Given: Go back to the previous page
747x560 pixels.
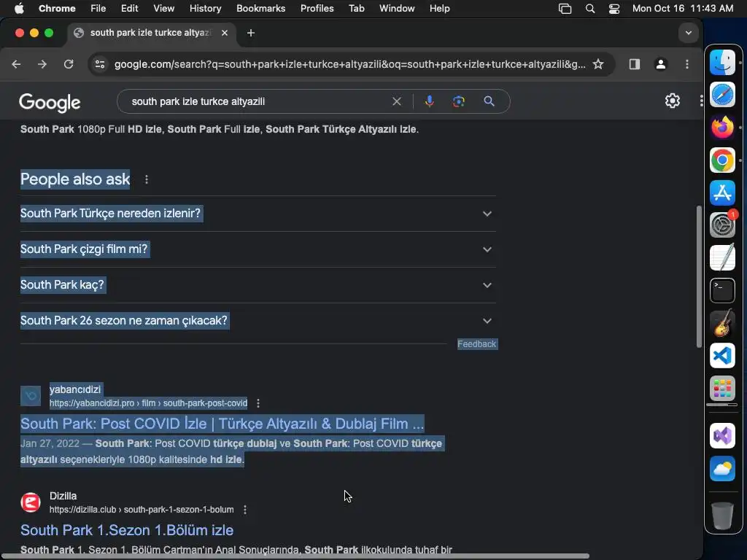Looking at the screenshot, I should click(x=16, y=64).
